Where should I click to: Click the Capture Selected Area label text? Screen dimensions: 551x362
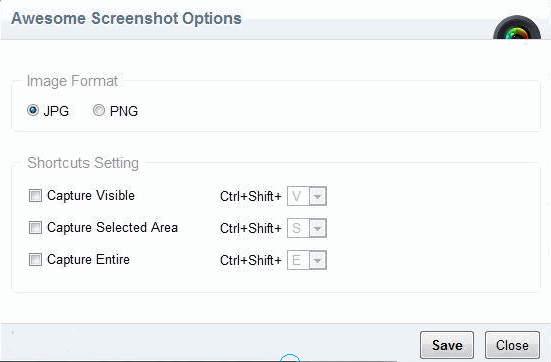[112, 227]
